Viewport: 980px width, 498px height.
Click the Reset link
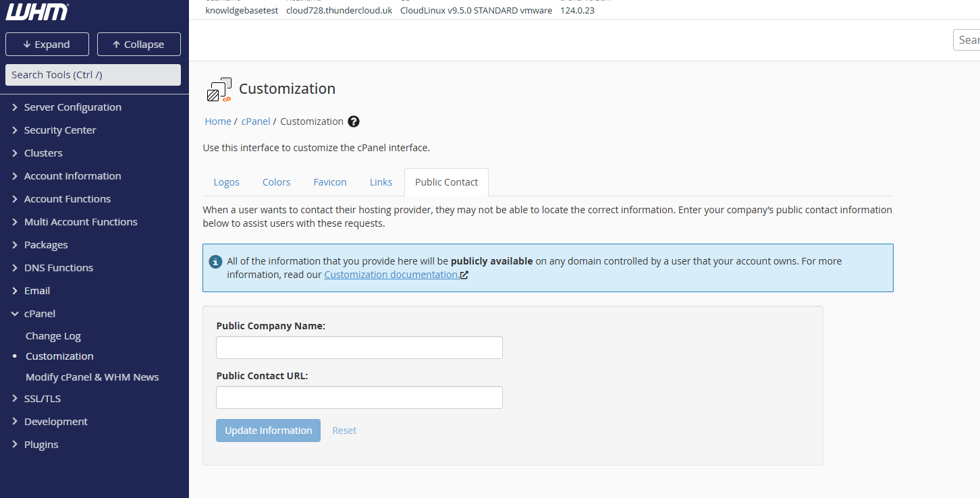(x=344, y=431)
